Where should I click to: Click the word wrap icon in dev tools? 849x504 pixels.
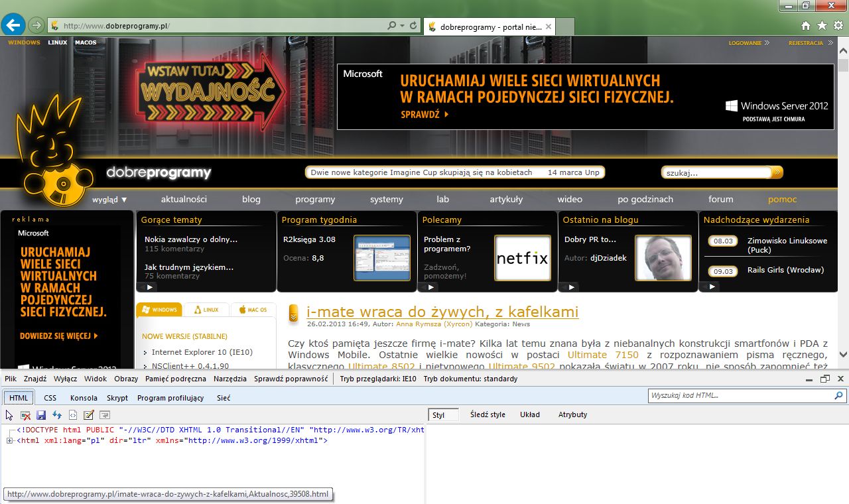pos(104,415)
